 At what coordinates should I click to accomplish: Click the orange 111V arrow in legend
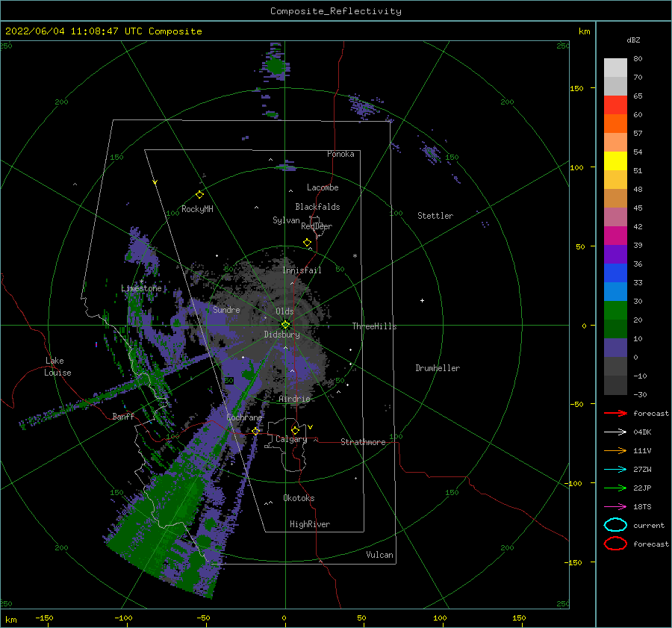[x=615, y=450]
